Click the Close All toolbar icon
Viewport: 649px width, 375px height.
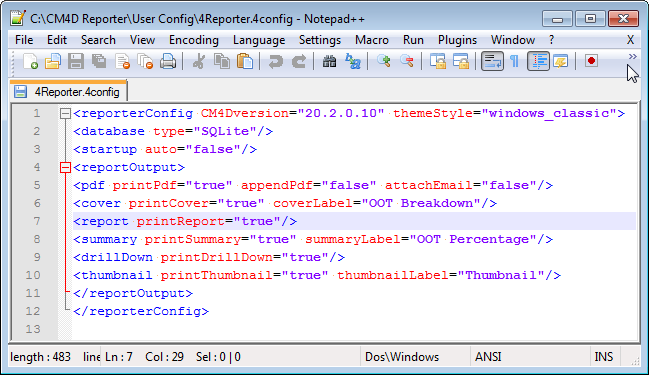(x=145, y=61)
